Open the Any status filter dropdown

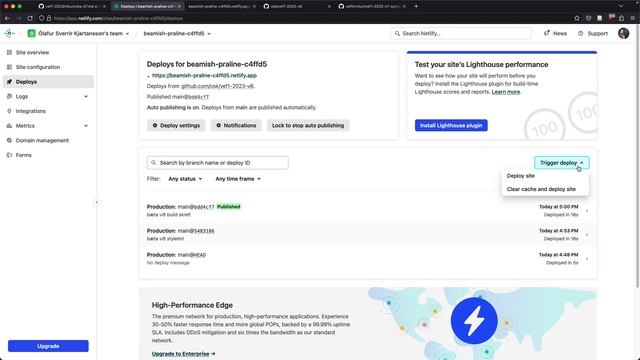click(x=185, y=179)
